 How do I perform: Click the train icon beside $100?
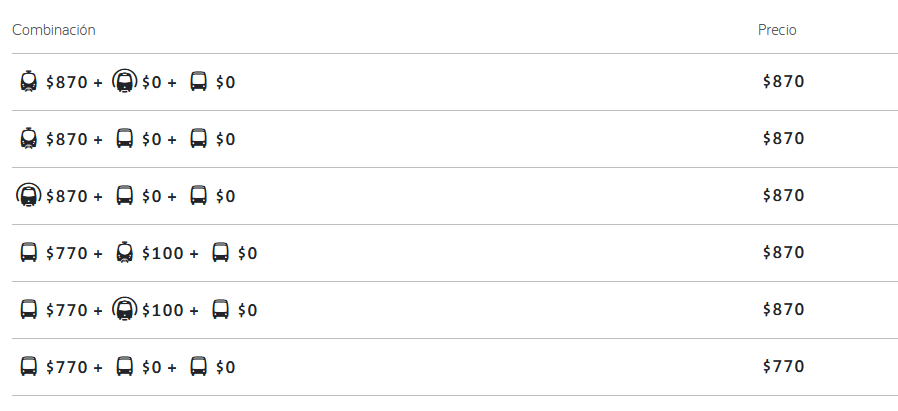pos(124,253)
